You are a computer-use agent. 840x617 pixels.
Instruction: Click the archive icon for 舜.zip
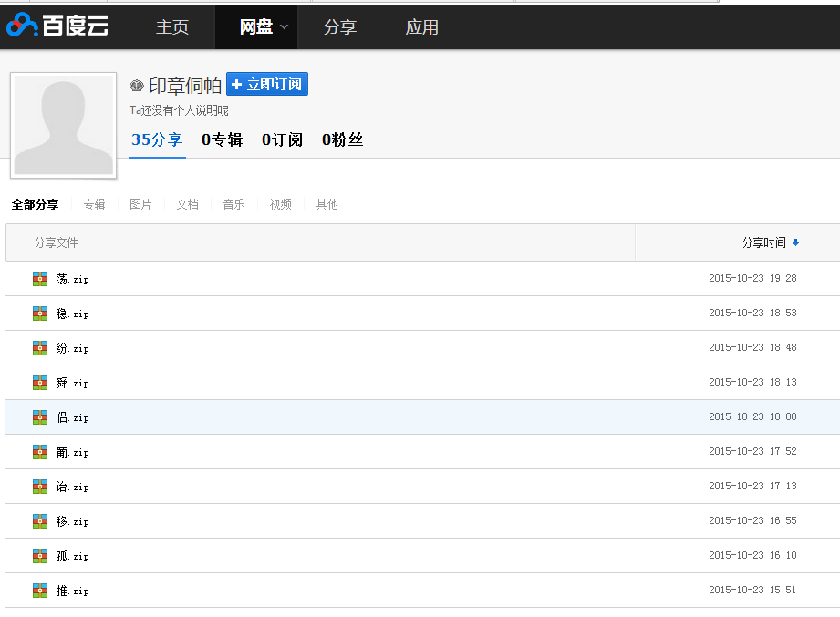click(x=39, y=383)
